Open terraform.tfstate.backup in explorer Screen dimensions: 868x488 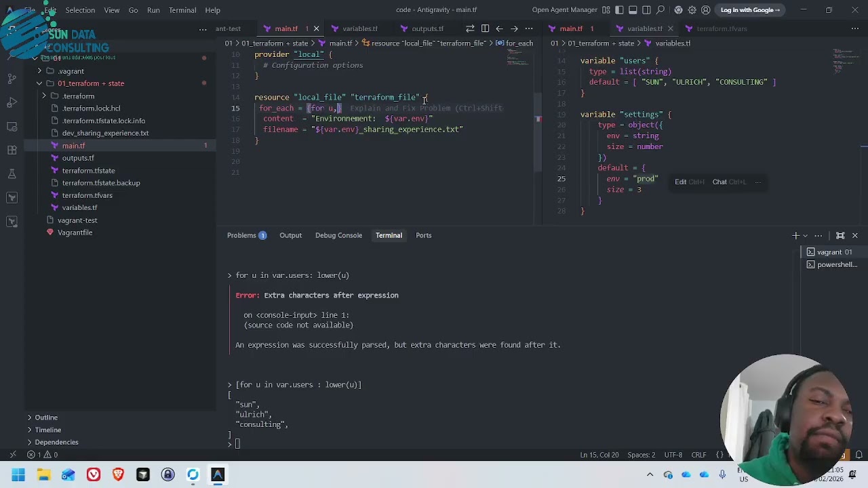point(101,183)
